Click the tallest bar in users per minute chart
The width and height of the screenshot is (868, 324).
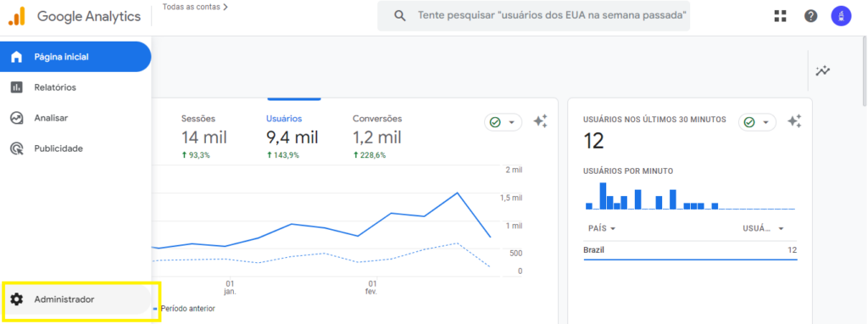[603, 196]
